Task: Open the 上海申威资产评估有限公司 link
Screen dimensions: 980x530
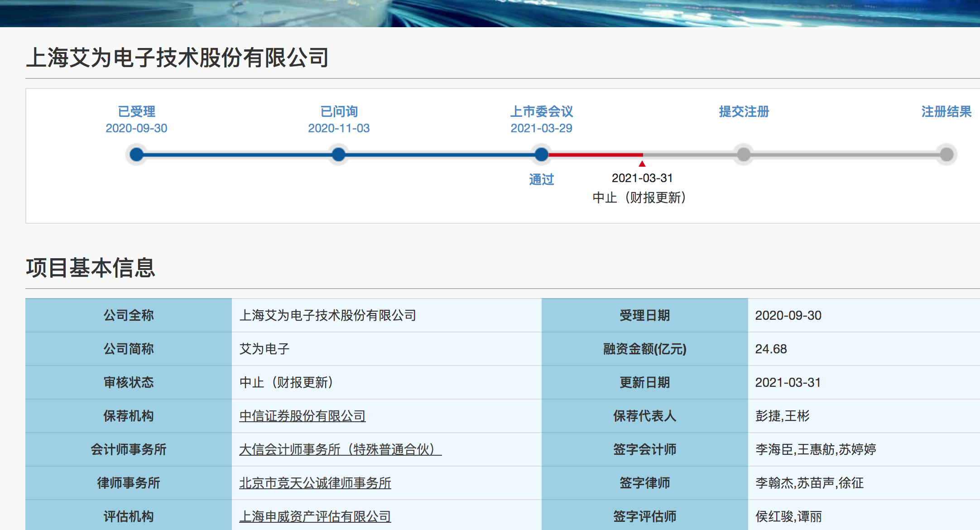Action: click(x=315, y=516)
